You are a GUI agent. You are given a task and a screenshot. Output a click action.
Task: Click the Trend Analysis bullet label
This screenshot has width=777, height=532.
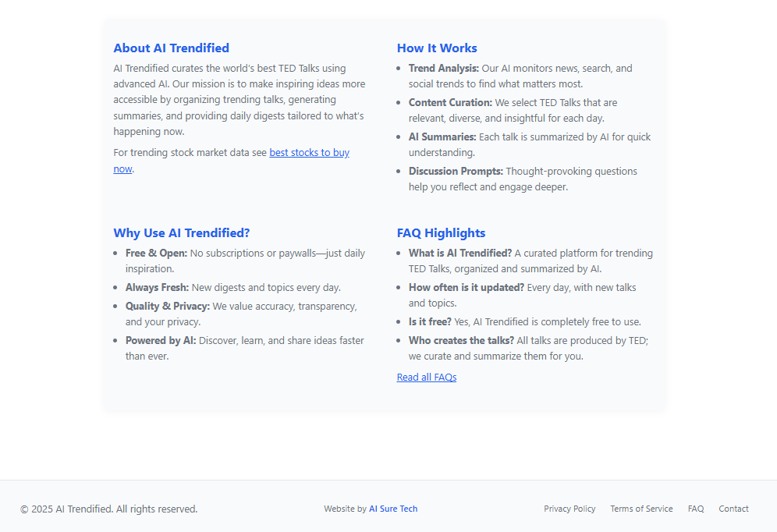click(x=443, y=69)
